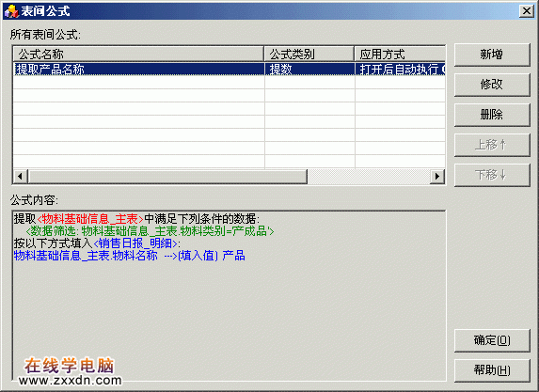Click the 新增 button
The image size is (539, 392).
[492, 55]
